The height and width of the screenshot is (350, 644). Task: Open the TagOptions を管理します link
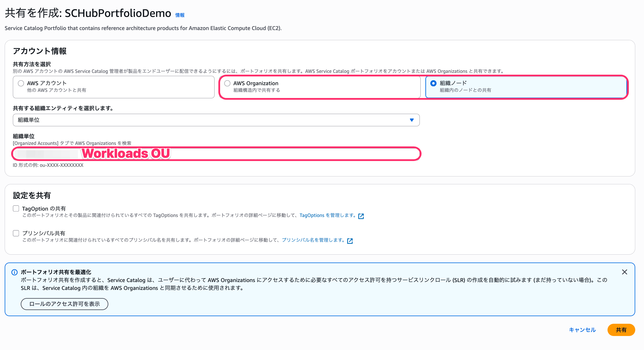327,216
